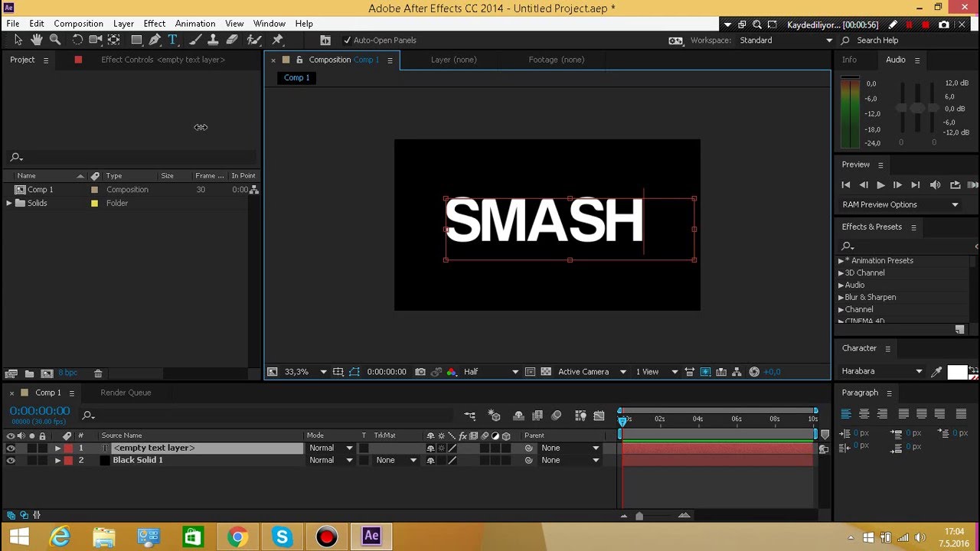Viewport: 980px width, 551px height.
Task: Open the magnification 33,3% dropdown
Action: click(305, 372)
